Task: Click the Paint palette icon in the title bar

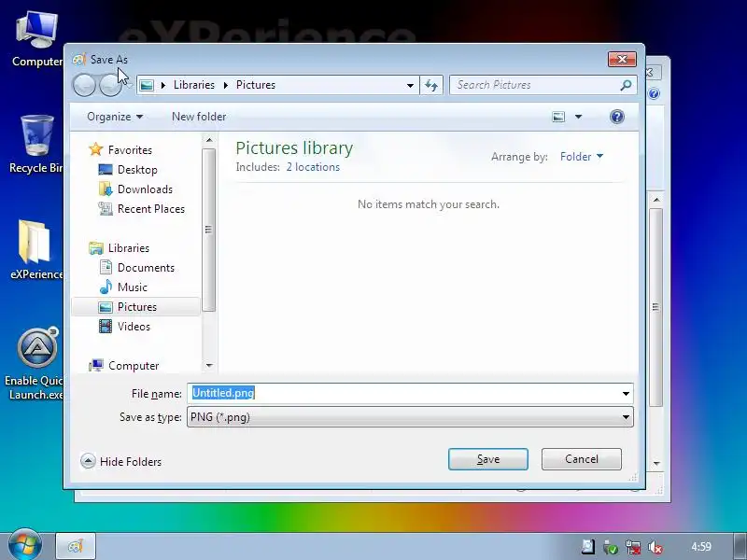Action: (79, 60)
